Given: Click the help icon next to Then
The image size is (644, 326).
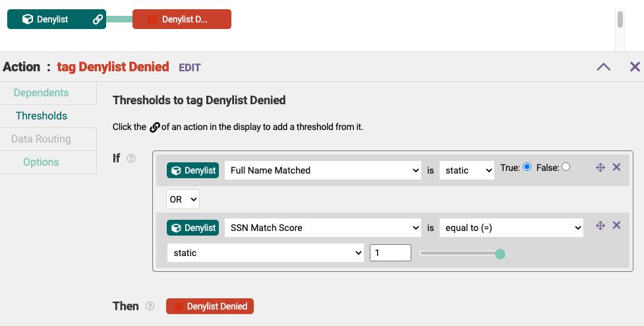Looking at the screenshot, I should pyautogui.click(x=150, y=306).
